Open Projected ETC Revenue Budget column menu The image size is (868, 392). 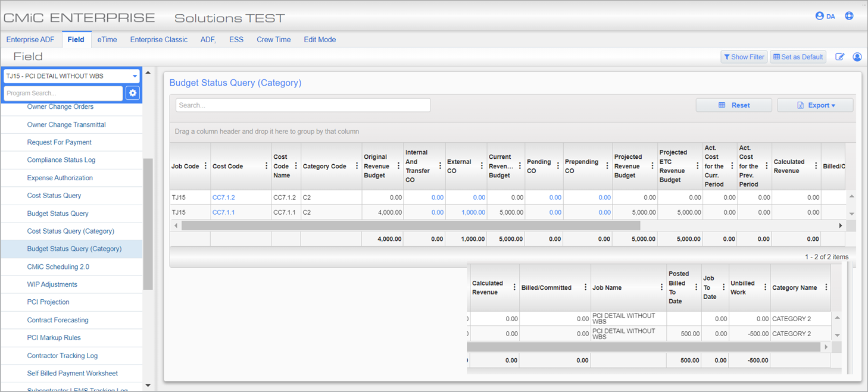pyautogui.click(x=697, y=166)
